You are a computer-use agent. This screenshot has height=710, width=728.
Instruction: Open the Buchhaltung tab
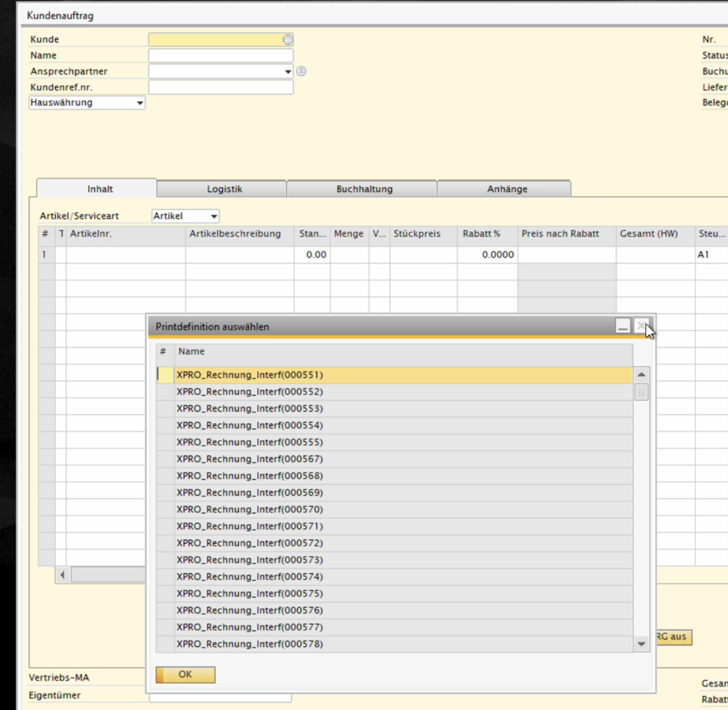(364, 189)
